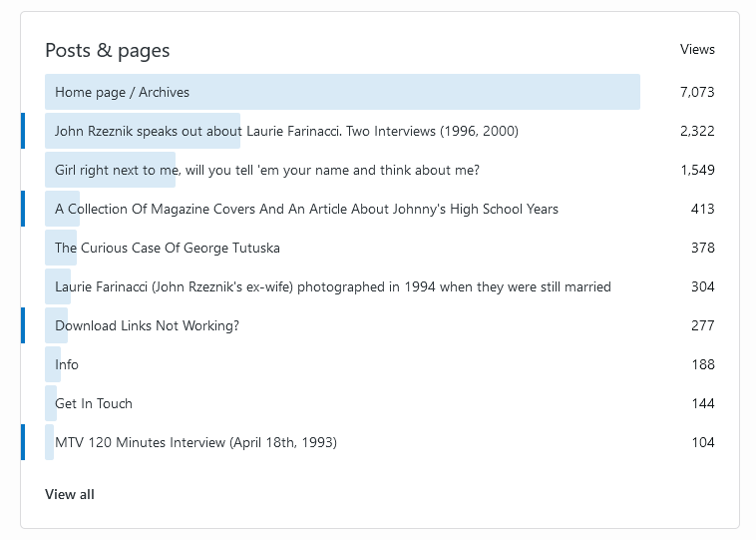Select the Info page entry
756x540 pixels.
(x=67, y=364)
